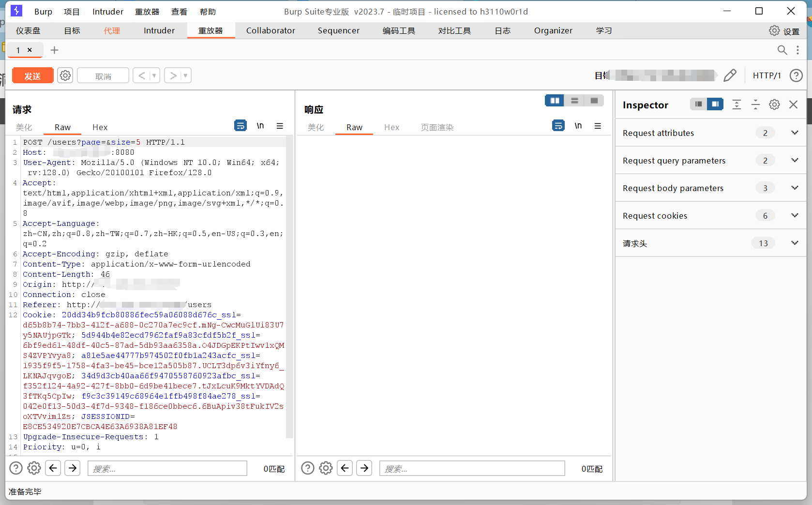The height and width of the screenshot is (505, 812).
Task: Toggle \n characters display in response
Action: [578, 126]
